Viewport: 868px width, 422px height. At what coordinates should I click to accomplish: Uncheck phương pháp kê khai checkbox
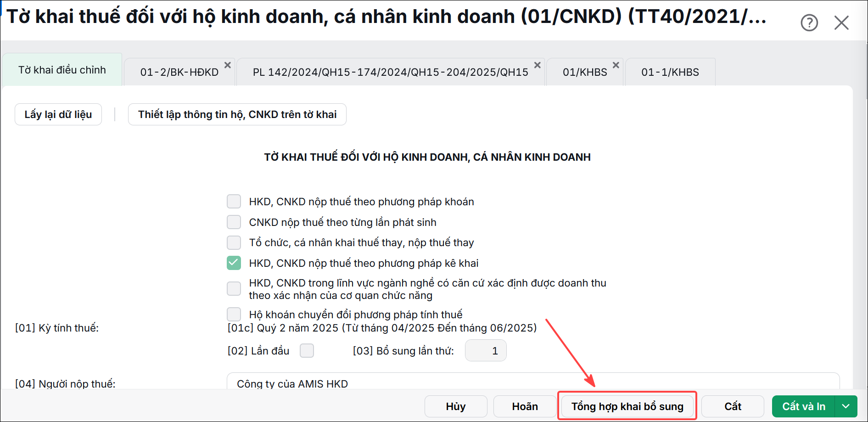tap(234, 263)
